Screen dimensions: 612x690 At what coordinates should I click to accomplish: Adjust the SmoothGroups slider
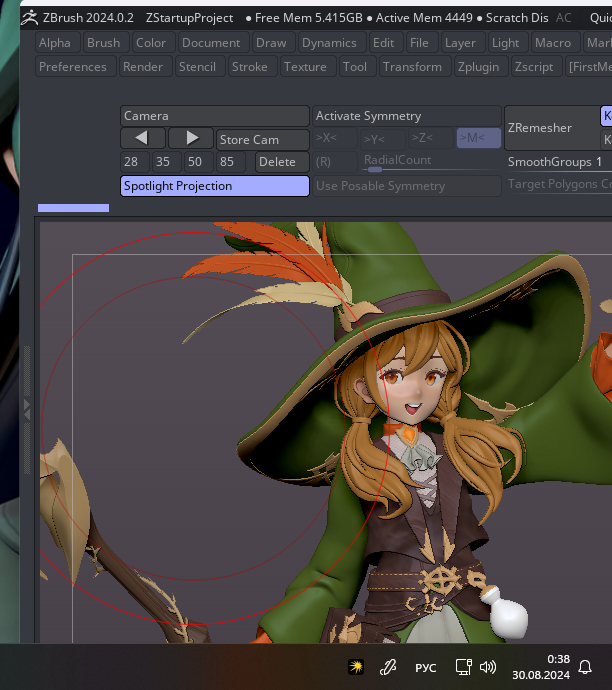[558, 162]
